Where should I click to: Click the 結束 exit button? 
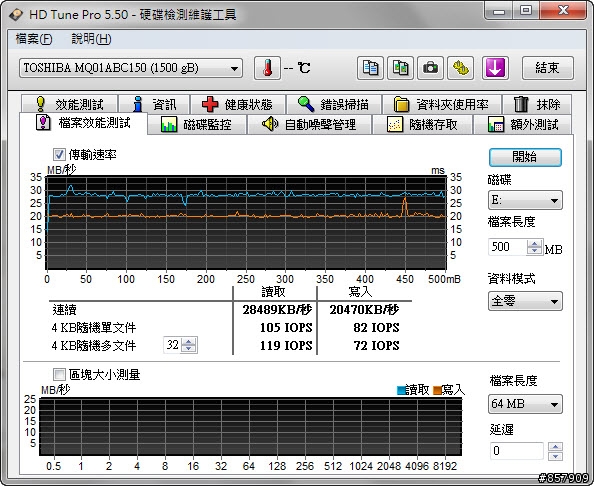coord(547,68)
